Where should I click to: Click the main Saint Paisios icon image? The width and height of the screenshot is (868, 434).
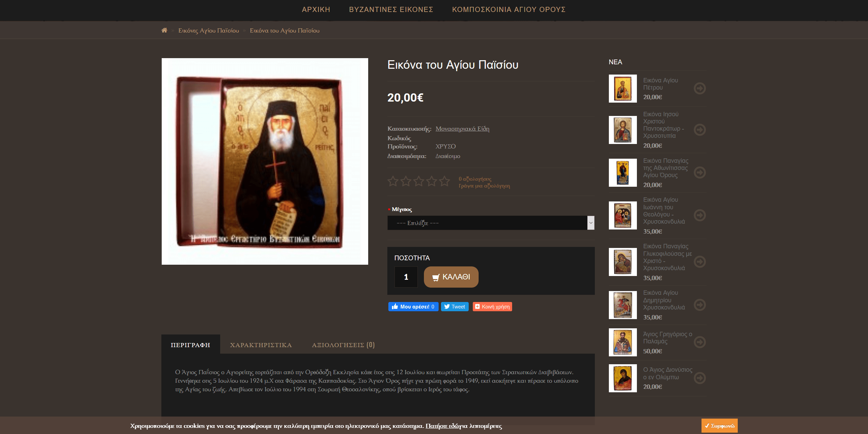pyautogui.click(x=265, y=161)
